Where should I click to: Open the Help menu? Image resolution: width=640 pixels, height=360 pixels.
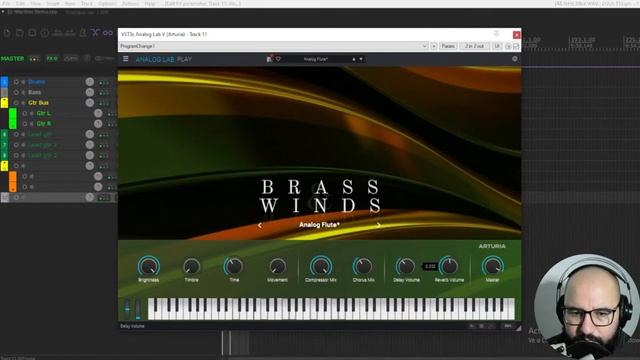click(x=150, y=3)
